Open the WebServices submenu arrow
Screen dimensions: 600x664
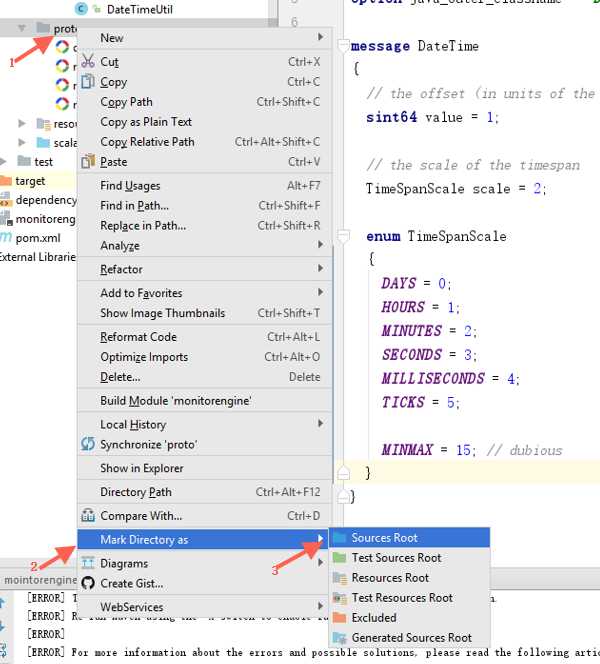click(x=321, y=606)
